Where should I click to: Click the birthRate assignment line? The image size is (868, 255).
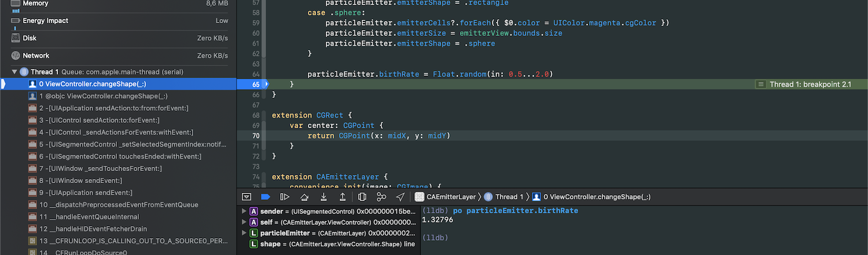tap(430, 74)
